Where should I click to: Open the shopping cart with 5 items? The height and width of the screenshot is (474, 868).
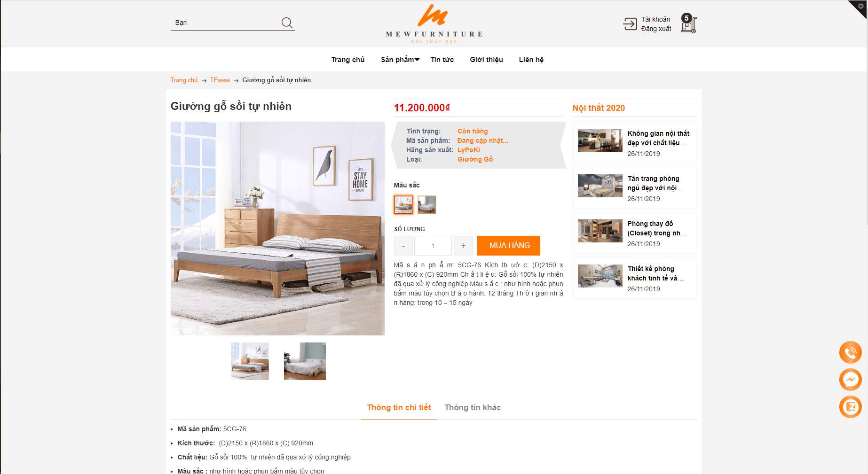(x=689, y=23)
